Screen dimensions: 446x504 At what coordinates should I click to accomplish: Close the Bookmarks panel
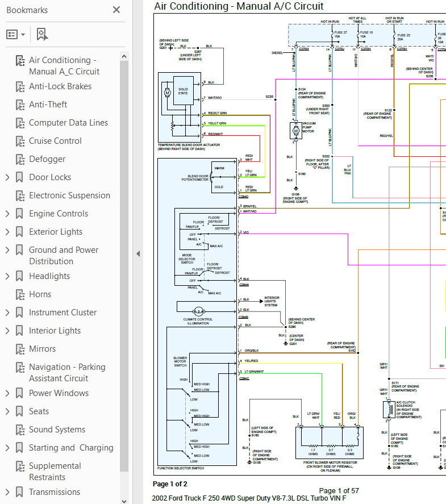116,10
